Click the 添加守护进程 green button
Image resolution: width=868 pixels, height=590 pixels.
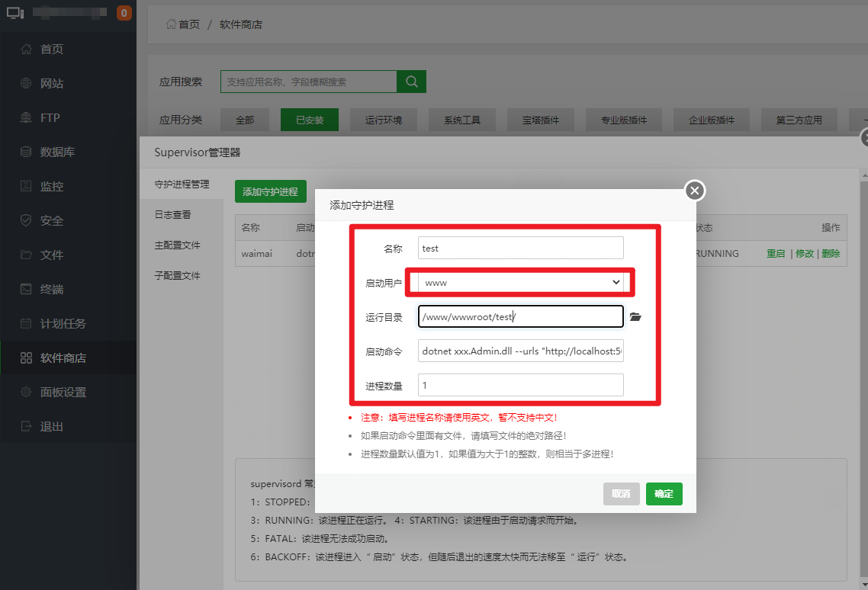[x=270, y=192]
